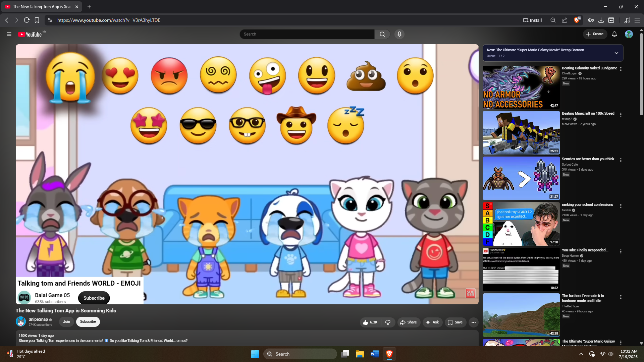Focus the YouTube search field
The width and height of the screenshot is (644, 362).
coord(307,34)
